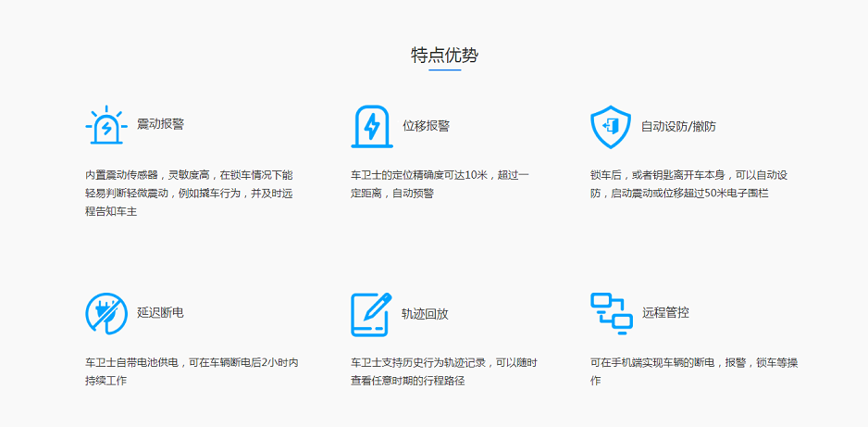Select the 位移报警 heading

click(426, 126)
